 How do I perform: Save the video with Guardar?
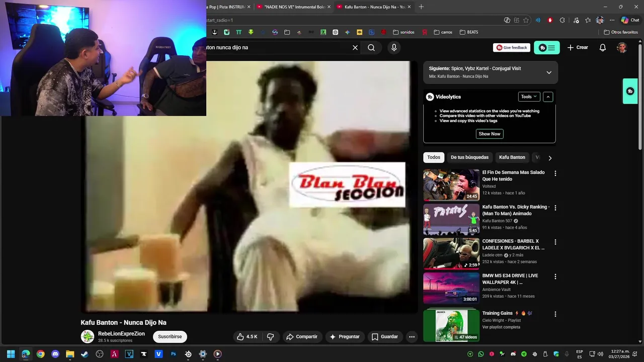coord(385,337)
